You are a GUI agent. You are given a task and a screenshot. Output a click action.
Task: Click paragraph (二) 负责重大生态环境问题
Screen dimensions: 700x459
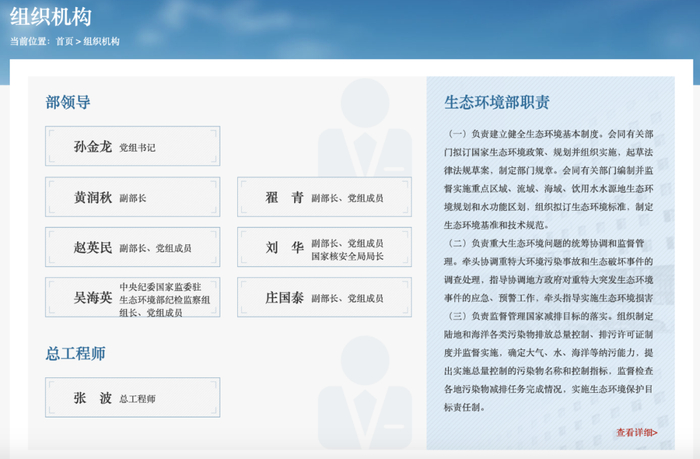(548, 271)
